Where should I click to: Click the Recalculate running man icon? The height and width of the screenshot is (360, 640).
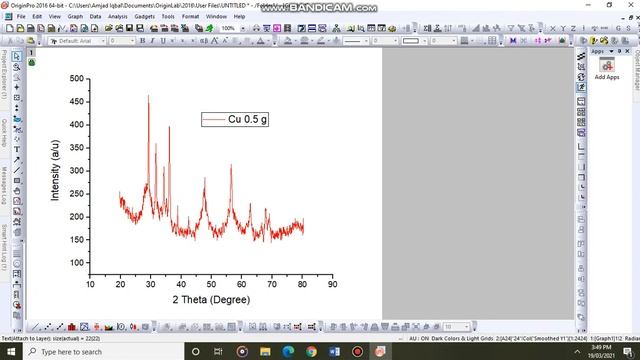[209, 28]
